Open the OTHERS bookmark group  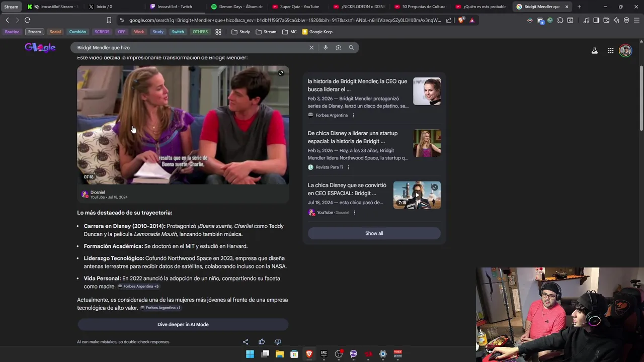(x=200, y=32)
